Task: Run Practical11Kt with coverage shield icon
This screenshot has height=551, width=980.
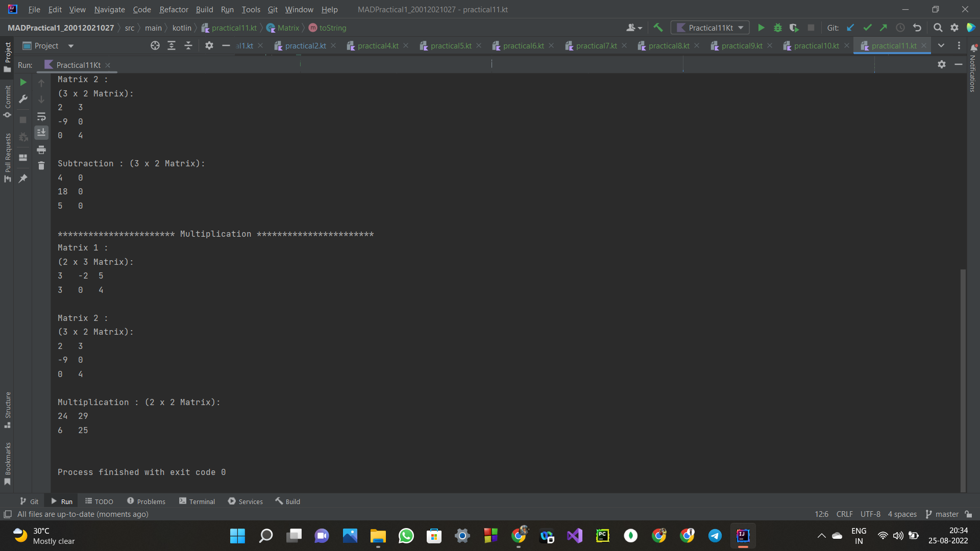Action: point(794,28)
